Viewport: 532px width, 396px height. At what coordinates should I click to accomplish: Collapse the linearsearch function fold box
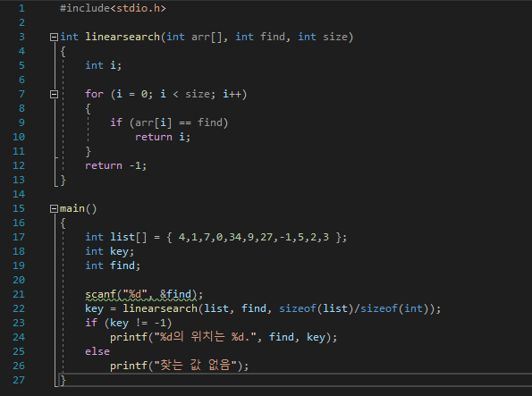(54, 37)
